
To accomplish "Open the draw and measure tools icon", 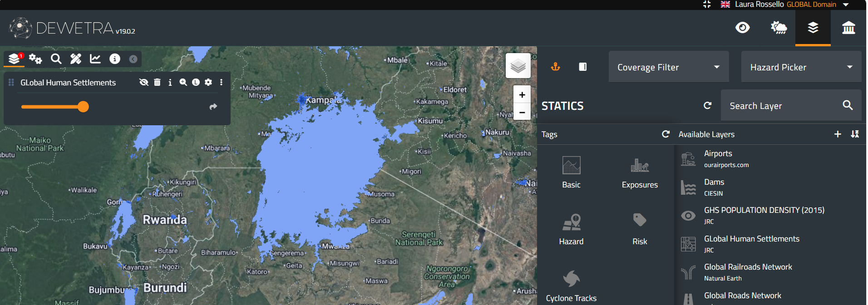I will [x=76, y=59].
